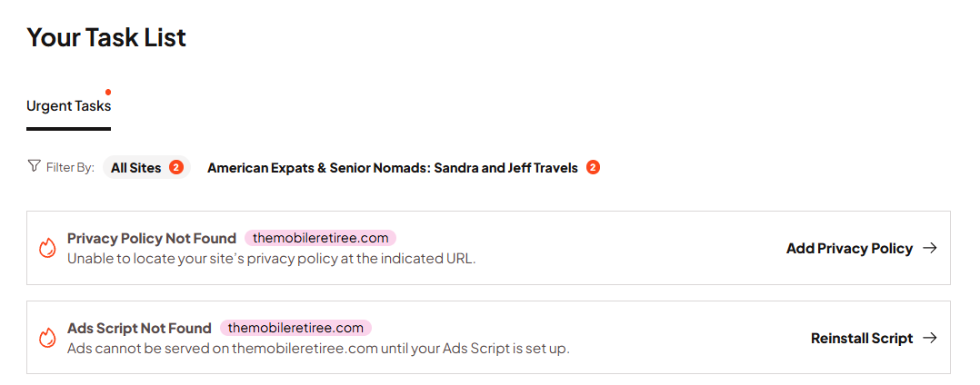Click the arrow next to Add Privacy Policy
Viewport: 980px width, 385px height.
[x=929, y=248]
